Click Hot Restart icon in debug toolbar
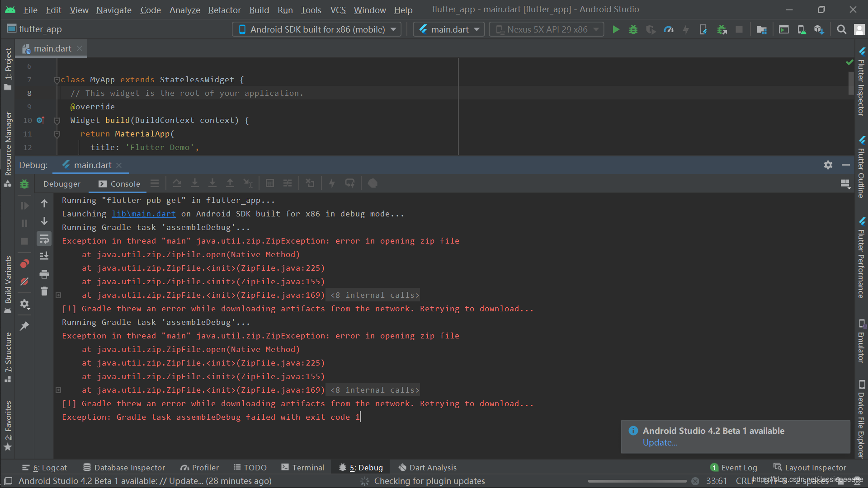This screenshot has height=488, width=868. 350,183
